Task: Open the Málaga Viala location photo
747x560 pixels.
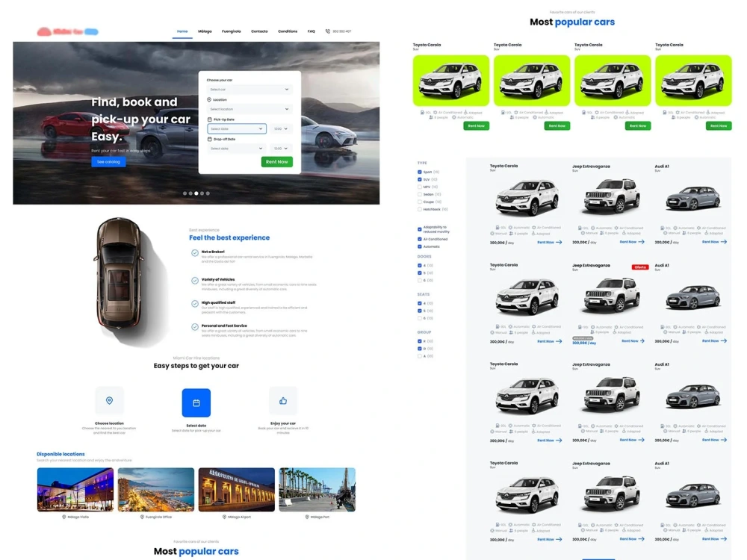Action: point(75,490)
